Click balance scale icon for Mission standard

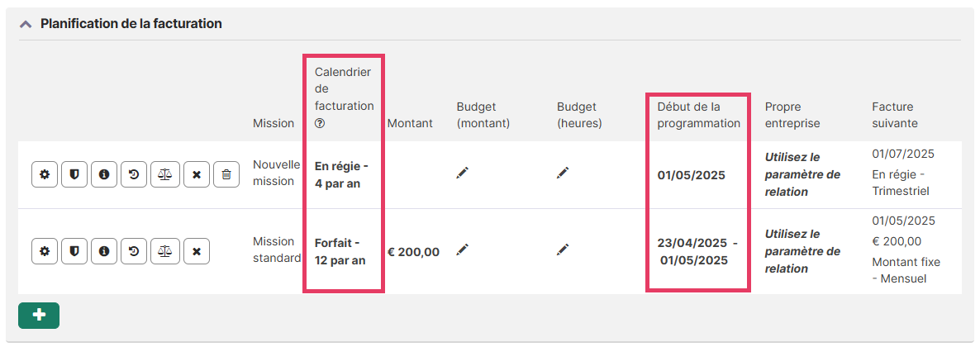click(x=164, y=251)
